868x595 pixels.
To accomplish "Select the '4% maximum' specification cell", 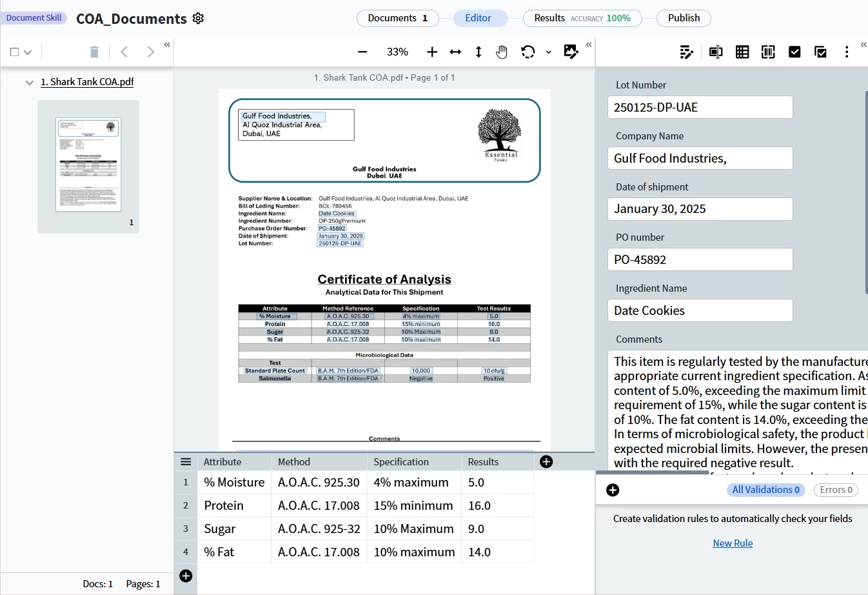I will coord(414,482).
